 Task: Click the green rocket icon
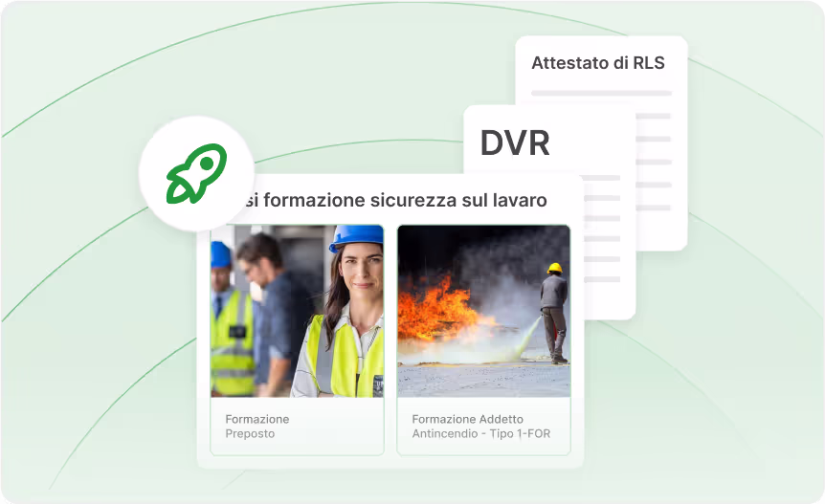(196, 173)
